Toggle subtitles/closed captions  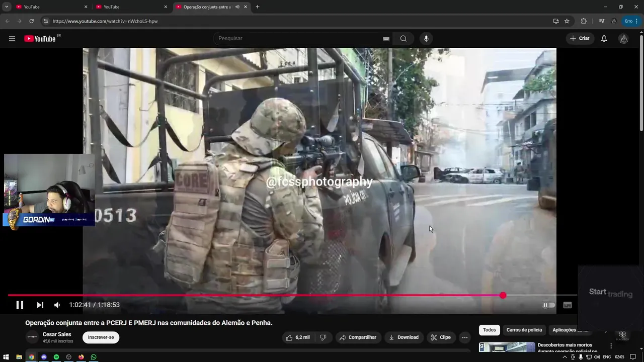pos(568,305)
